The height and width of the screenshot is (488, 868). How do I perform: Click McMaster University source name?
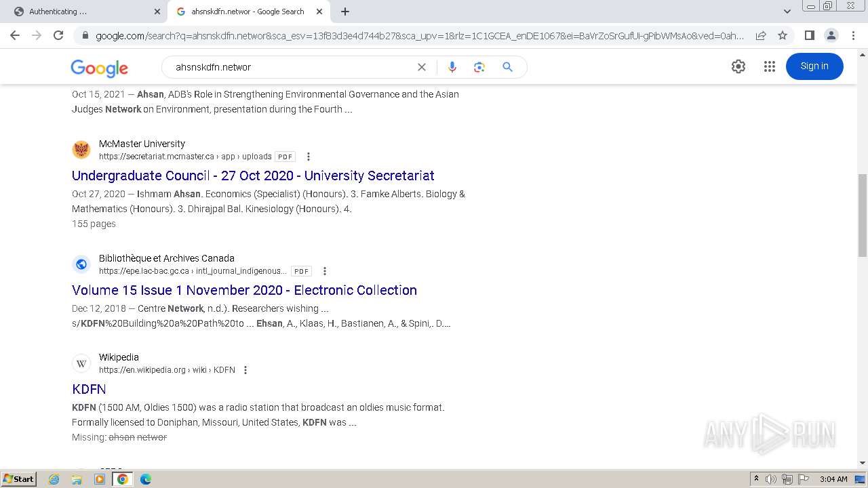142,144
